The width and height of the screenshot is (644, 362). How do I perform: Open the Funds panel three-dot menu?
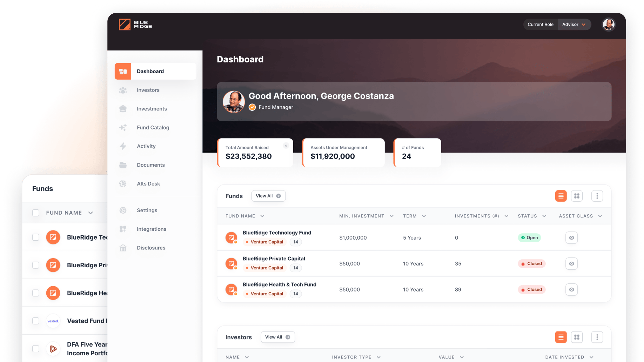tap(597, 196)
